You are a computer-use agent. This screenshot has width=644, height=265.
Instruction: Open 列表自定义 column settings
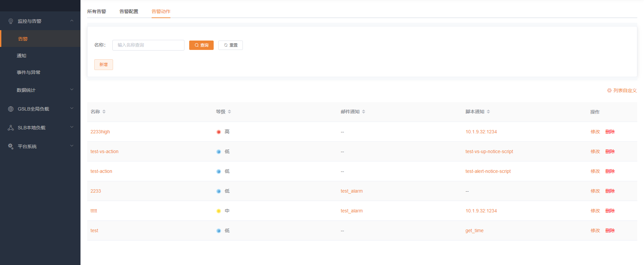coord(622,90)
